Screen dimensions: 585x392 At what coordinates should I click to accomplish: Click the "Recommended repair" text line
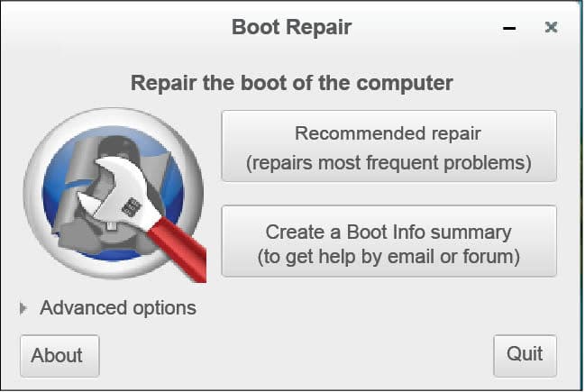(x=388, y=134)
